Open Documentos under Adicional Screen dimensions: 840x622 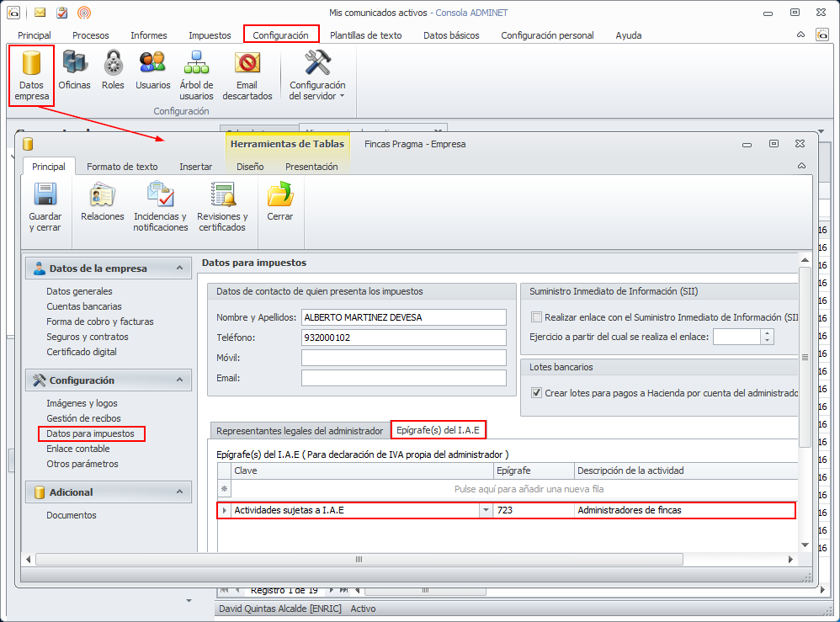[x=72, y=515]
